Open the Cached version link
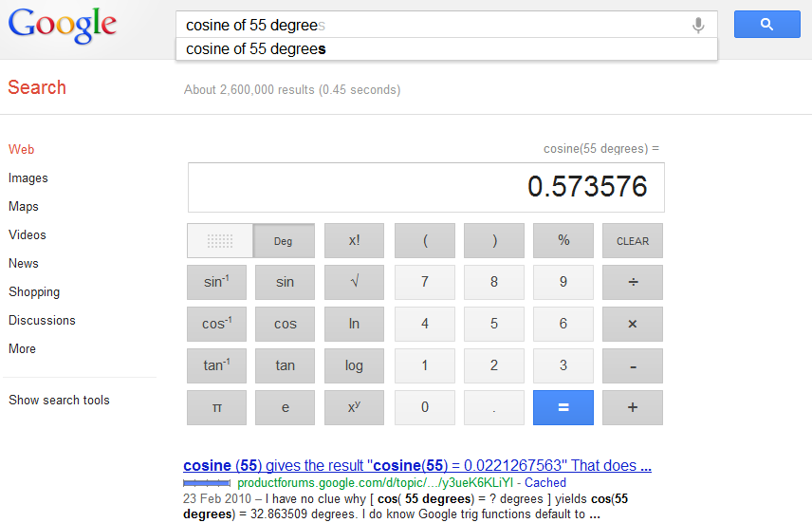The image size is (812, 523). click(545, 482)
